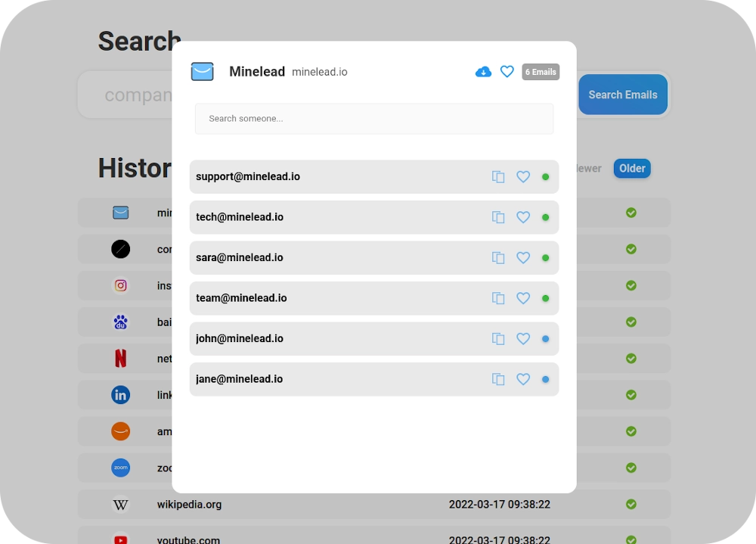Click the Instagram icon in the history list
This screenshot has height=544, width=756.
click(120, 285)
